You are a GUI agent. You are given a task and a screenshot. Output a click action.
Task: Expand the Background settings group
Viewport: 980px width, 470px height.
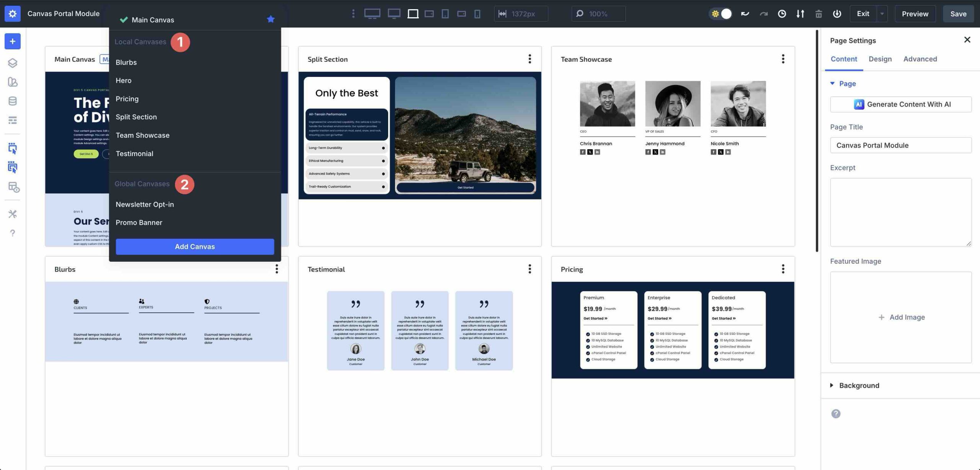coord(859,385)
